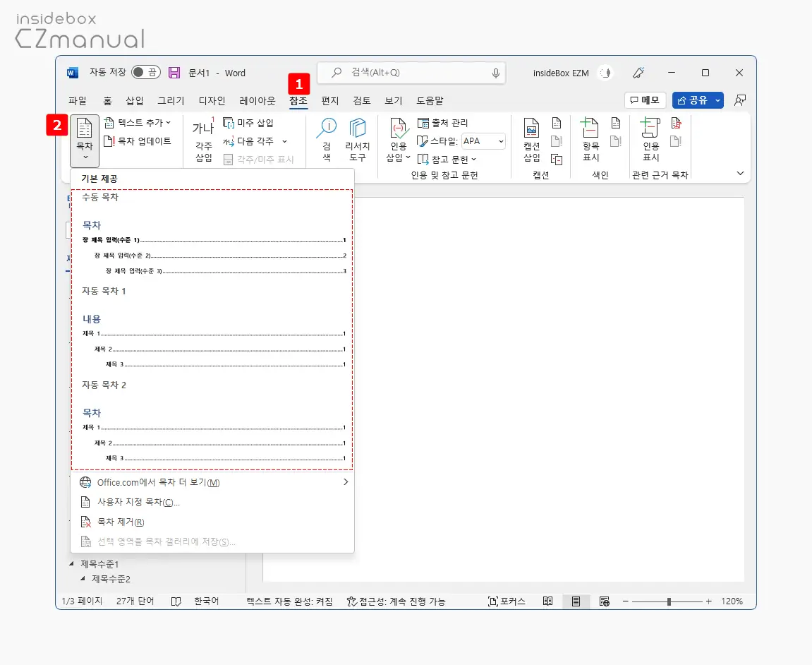The image size is (812, 665).
Task: Click in the 검색(Alt+Q) search box
Action: click(411, 73)
